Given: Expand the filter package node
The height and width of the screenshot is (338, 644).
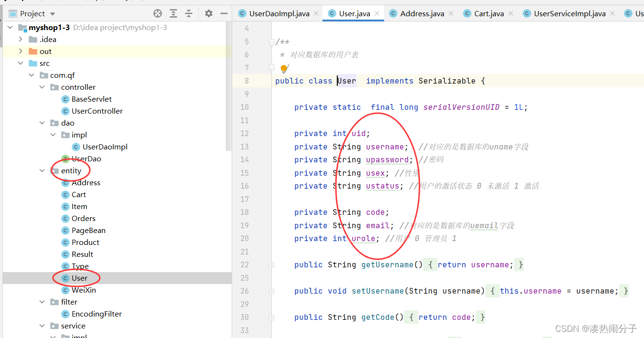Looking at the screenshot, I should pyautogui.click(x=42, y=302).
